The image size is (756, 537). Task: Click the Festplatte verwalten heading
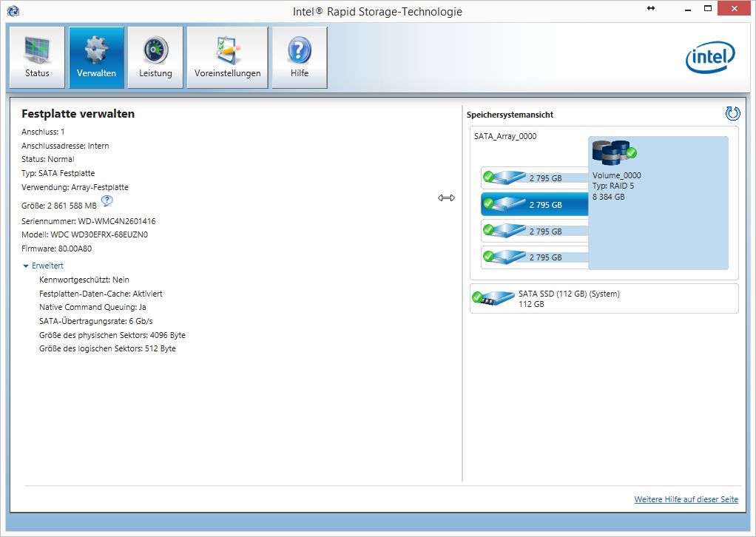click(78, 114)
